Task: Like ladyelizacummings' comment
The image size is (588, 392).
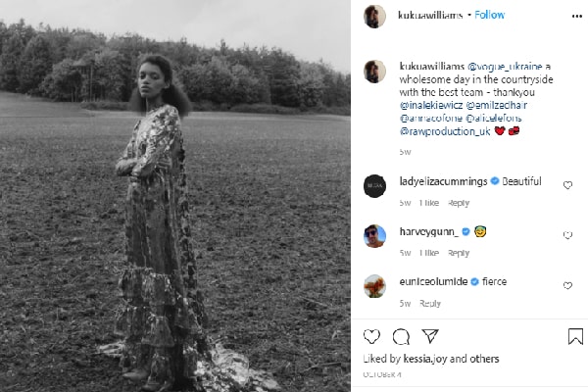Action: tap(567, 184)
